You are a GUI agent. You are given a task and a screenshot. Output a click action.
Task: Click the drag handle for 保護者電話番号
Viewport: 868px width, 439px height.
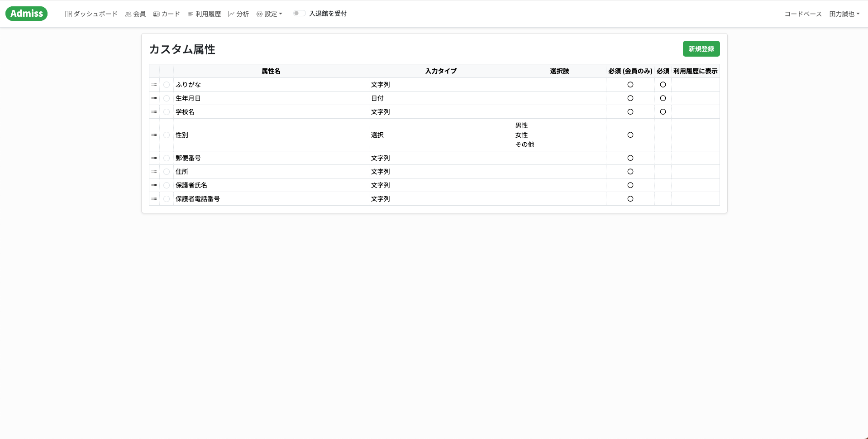[154, 199]
